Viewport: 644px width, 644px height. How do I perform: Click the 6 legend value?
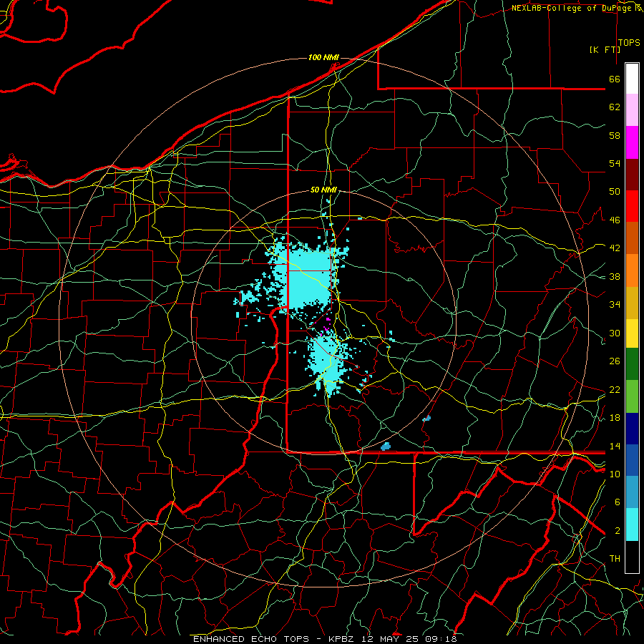point(618,502)
